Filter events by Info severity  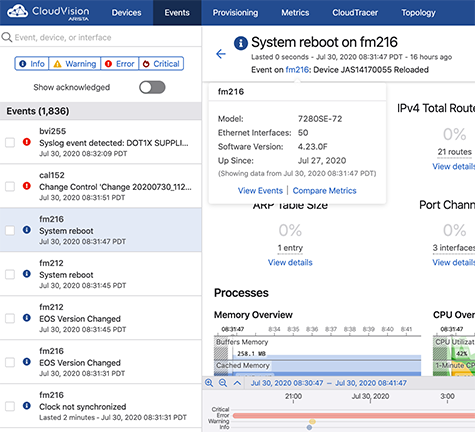point(32,63)
